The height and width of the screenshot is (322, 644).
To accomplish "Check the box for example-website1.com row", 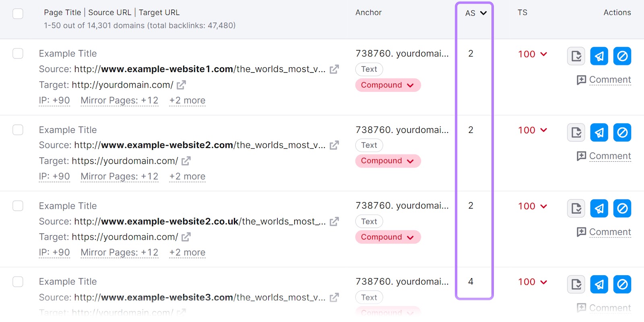I will (18, 54).
